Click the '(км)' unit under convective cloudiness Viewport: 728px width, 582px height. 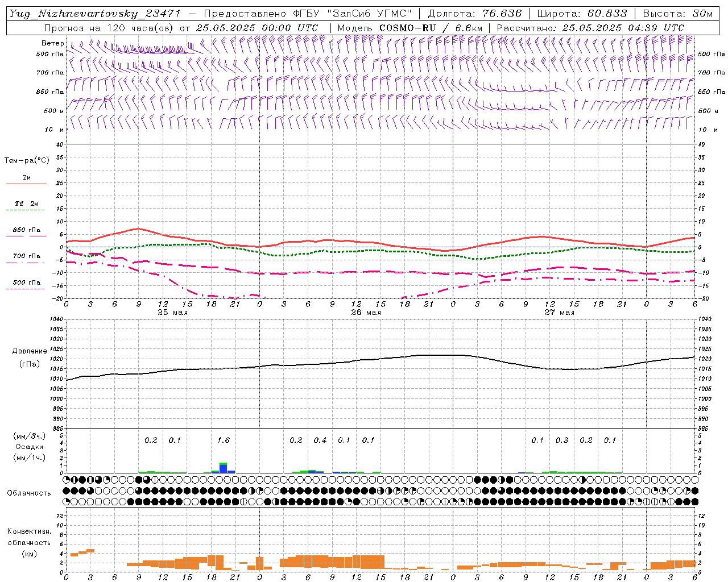29,554
